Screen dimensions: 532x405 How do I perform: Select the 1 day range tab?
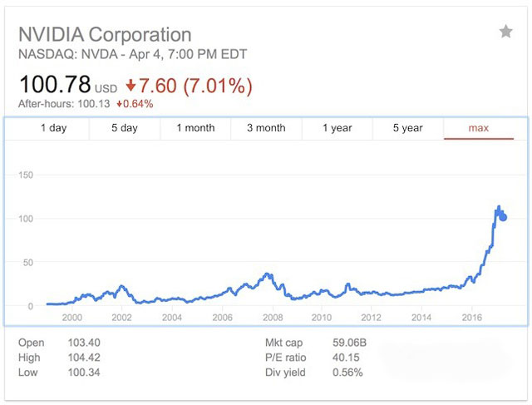click(x=53, y=128)
